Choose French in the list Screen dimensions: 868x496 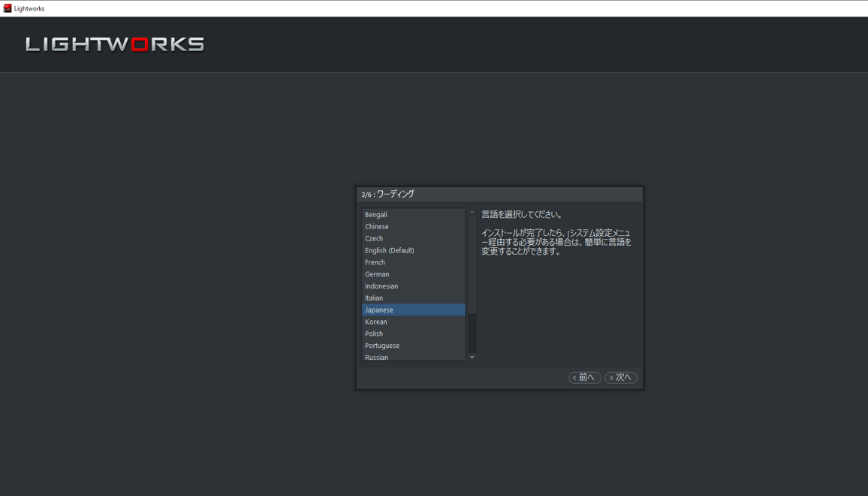(414, 262)
